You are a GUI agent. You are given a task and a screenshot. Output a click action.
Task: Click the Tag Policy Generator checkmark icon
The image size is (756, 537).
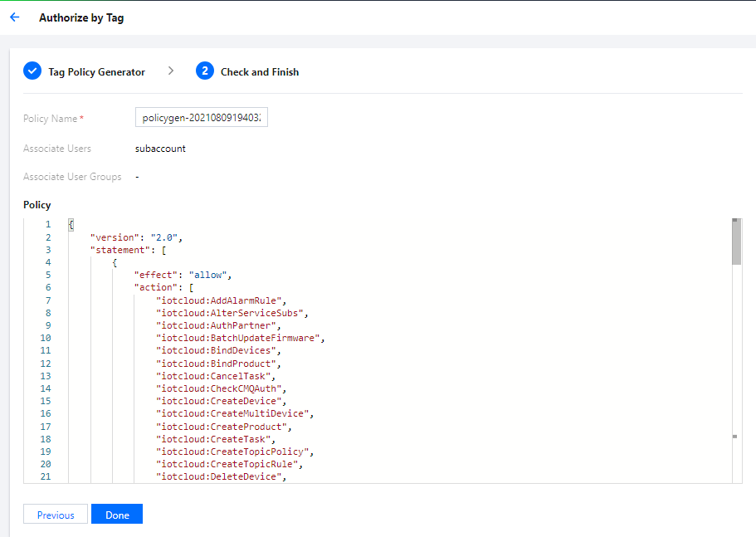click(x=32, y=71)
